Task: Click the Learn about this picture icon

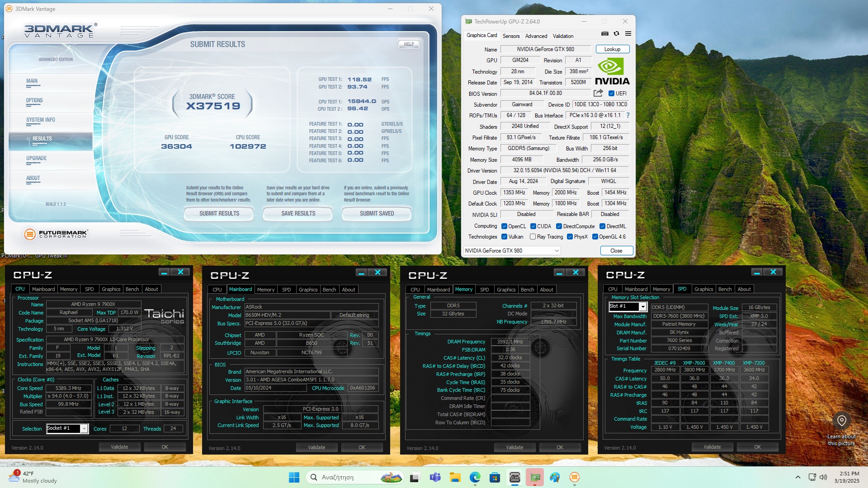Action: [841, 421]
